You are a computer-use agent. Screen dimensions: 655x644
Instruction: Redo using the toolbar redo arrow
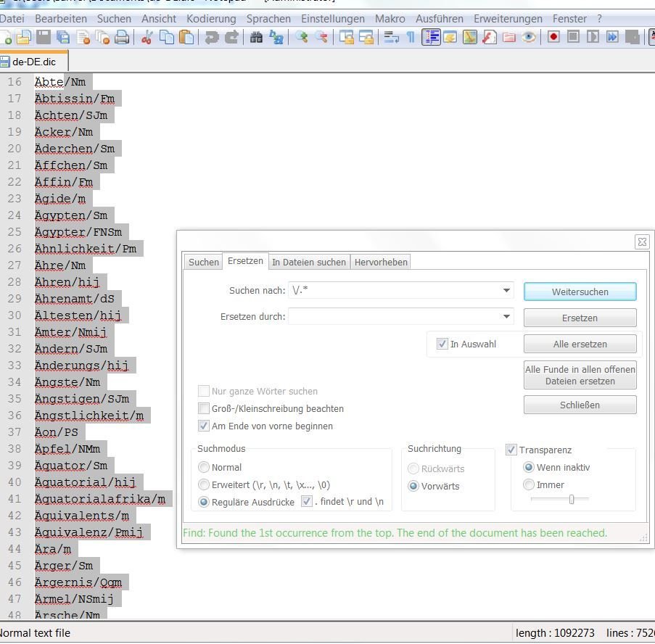tap(232, 38)
